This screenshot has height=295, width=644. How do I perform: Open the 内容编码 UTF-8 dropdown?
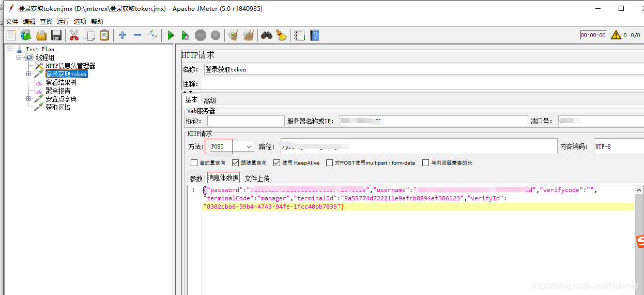(619, 146)
